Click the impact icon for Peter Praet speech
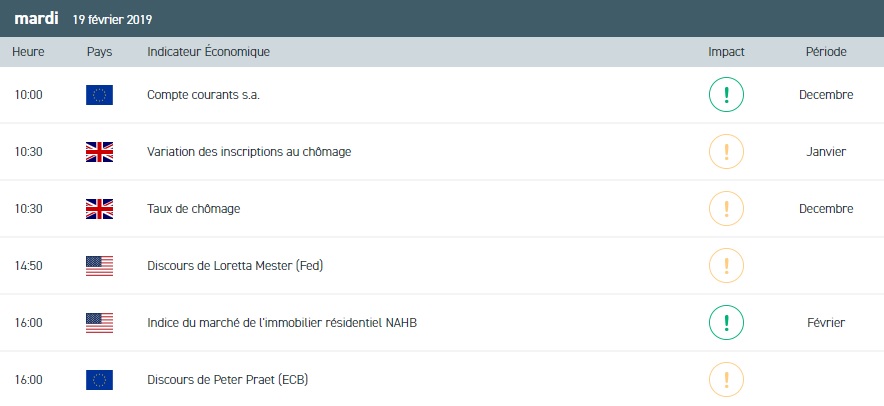This screenshot has height=406, width=884. click(726, 380)
